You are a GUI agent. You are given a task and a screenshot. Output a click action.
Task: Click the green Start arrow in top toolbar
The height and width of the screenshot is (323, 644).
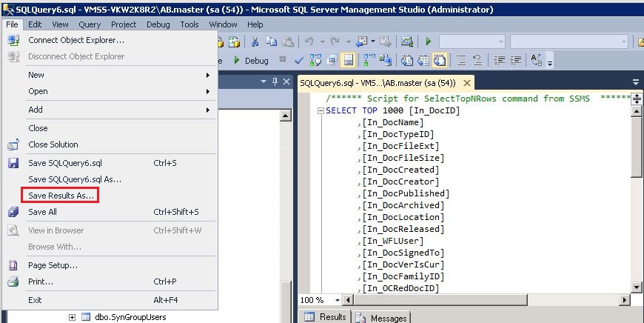[429, 41]
